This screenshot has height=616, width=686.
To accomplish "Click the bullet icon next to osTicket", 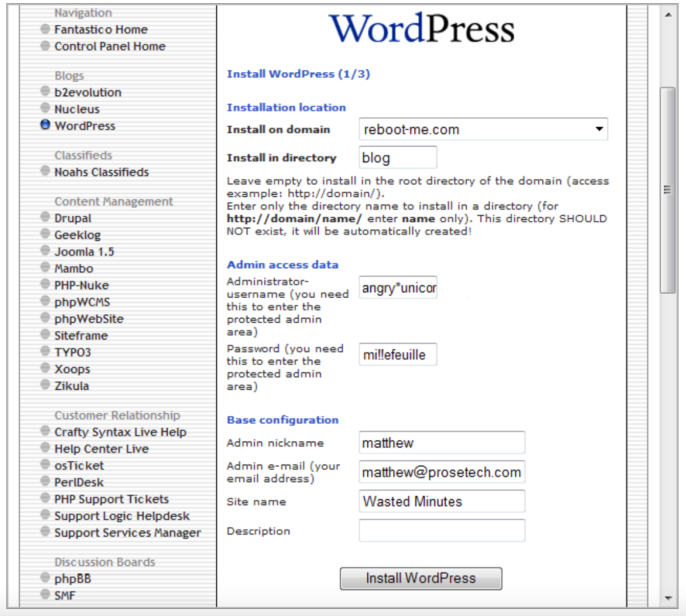I will [45, 465].
